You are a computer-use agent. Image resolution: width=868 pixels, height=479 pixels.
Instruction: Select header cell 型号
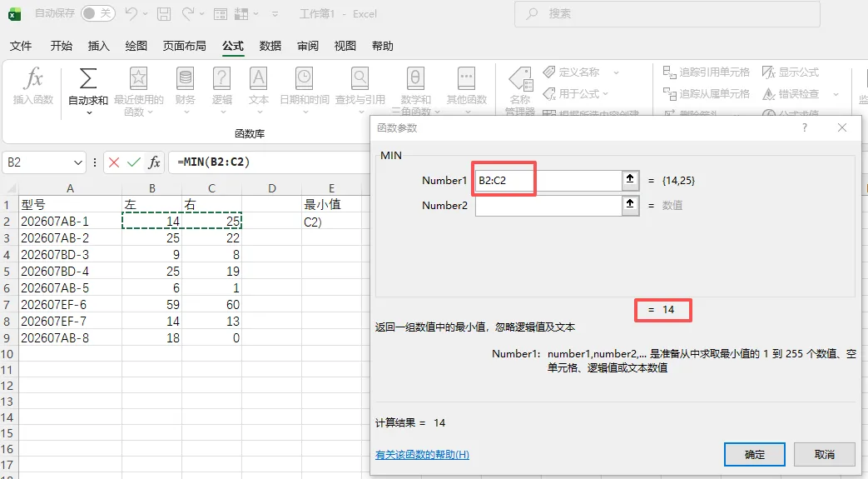(70, 205)
